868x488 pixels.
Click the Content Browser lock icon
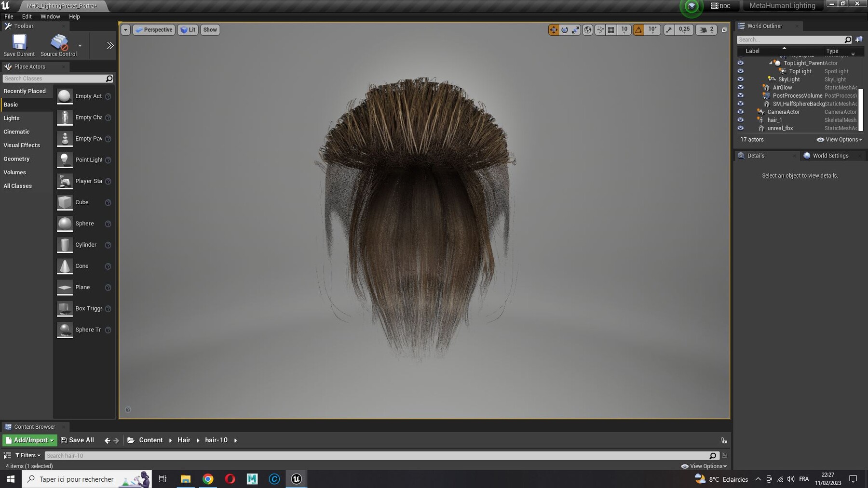pos(724,440)
